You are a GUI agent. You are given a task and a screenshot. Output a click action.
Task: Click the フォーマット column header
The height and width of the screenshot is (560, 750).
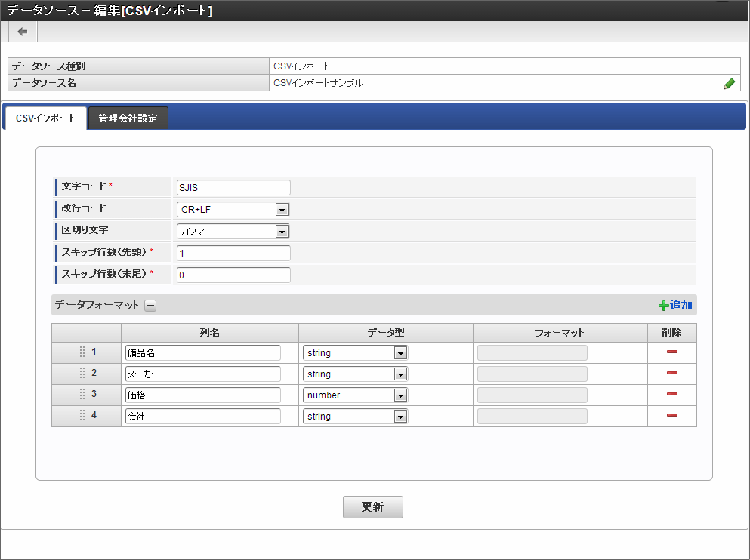(560, 333)
